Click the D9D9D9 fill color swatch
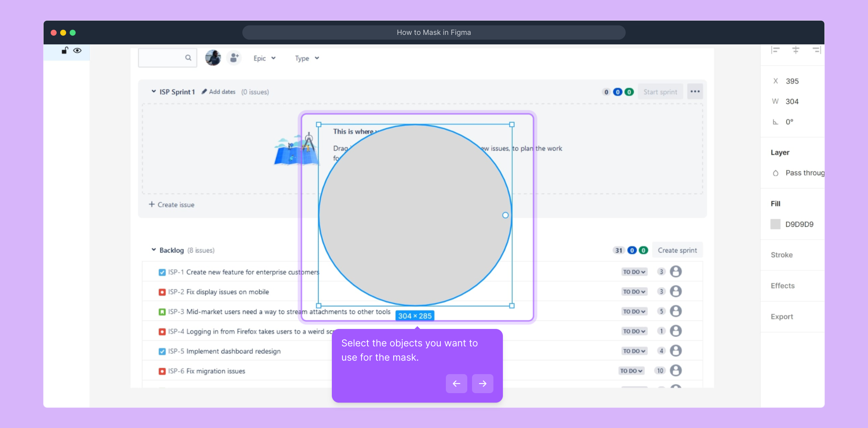 [x=775, y=224]
